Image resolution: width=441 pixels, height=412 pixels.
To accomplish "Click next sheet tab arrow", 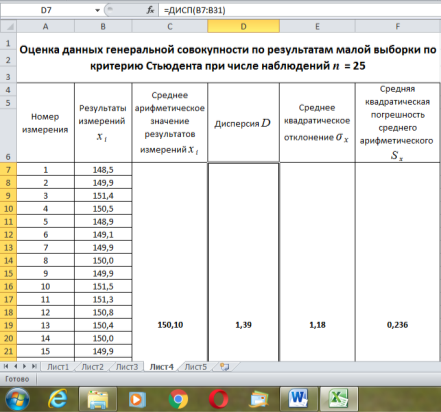I will 24,366.
